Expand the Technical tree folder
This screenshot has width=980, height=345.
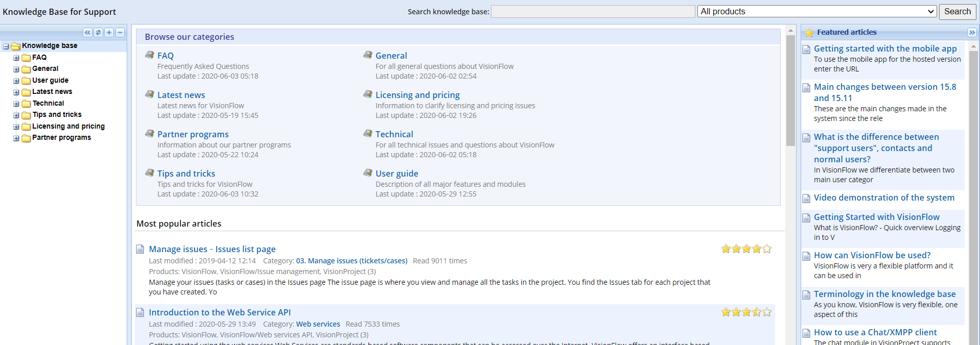(x=16, y=104)
